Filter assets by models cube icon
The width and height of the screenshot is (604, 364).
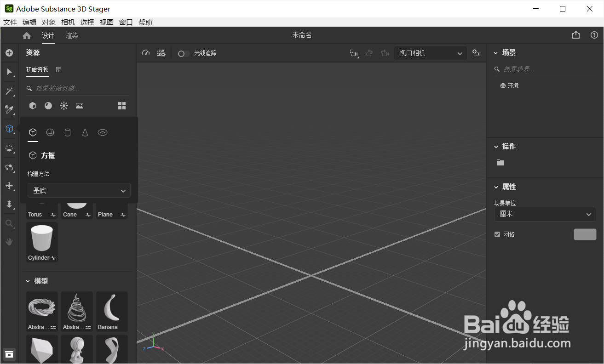click(x=33, y=106)
